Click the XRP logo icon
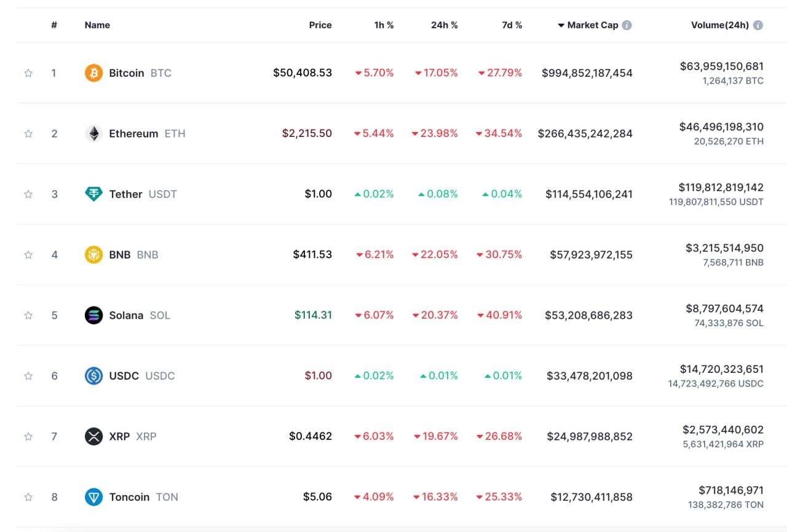The width and height of the screenshot is (787, 532). pos(93,436)
